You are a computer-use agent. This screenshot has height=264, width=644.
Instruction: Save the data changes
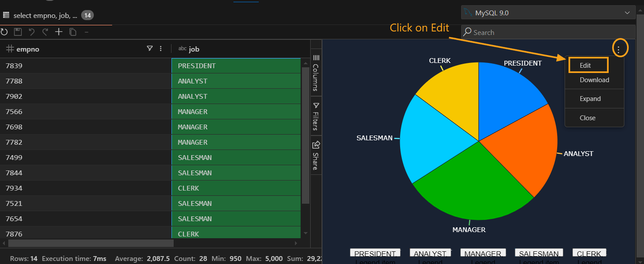[17, 31]
